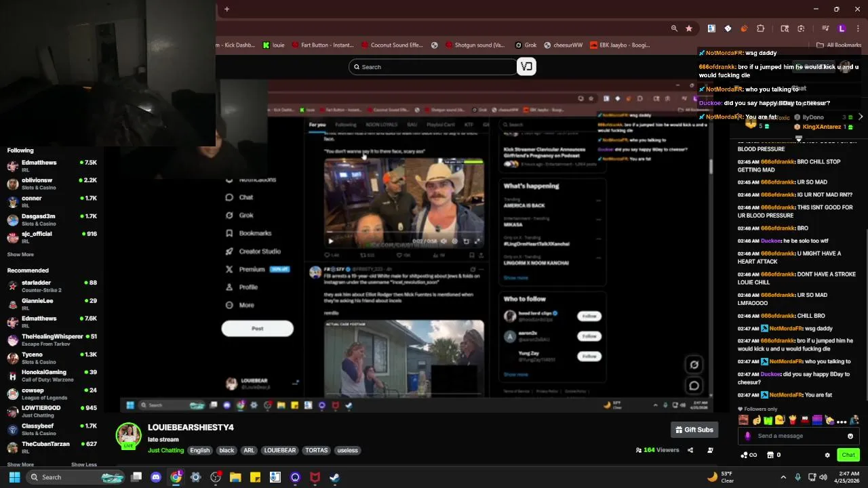
Task: Open Steam from the taskbar
Action: (x=334, y=477)
